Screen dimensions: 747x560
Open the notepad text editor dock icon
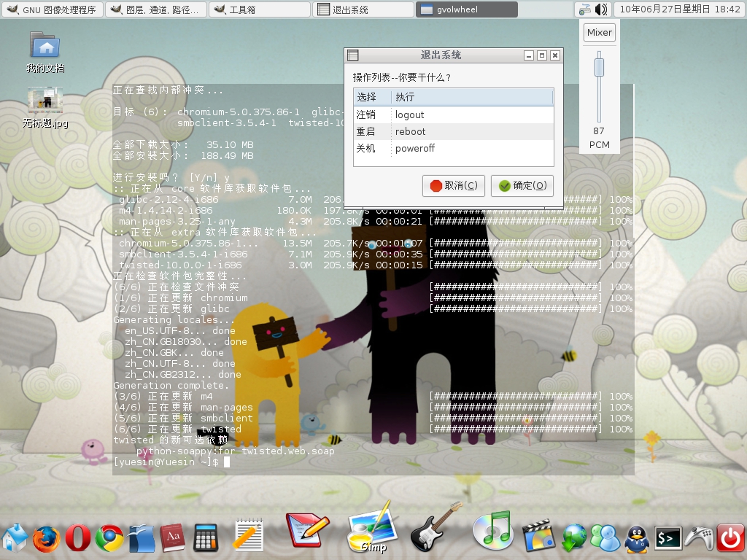click(248, 534)
